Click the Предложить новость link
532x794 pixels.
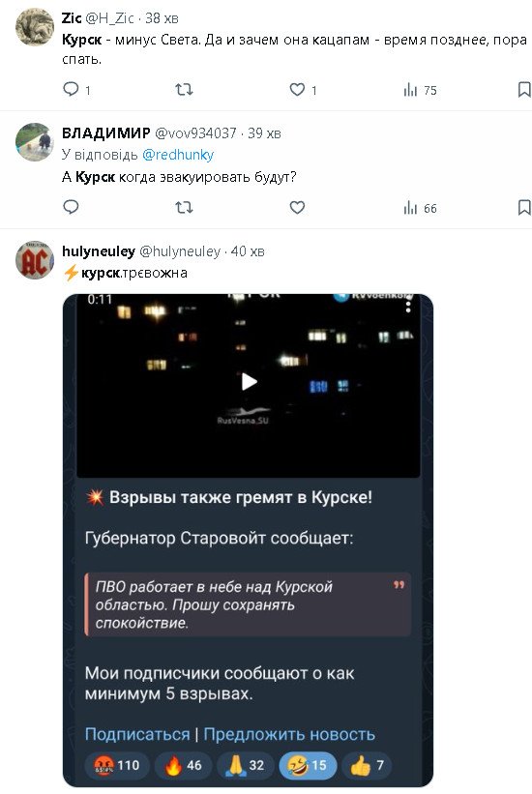click(x=289, y=734)
